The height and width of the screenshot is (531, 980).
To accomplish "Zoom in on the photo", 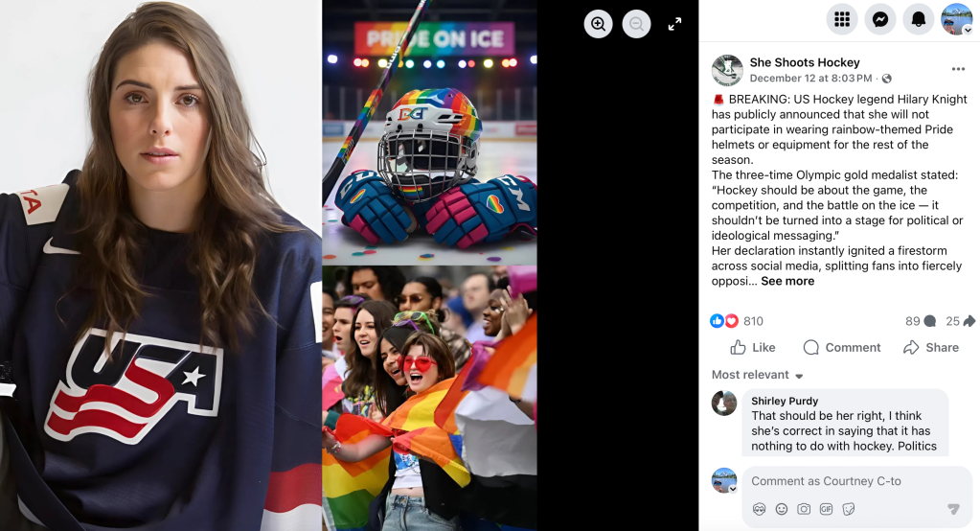I will tap(598, 24).
